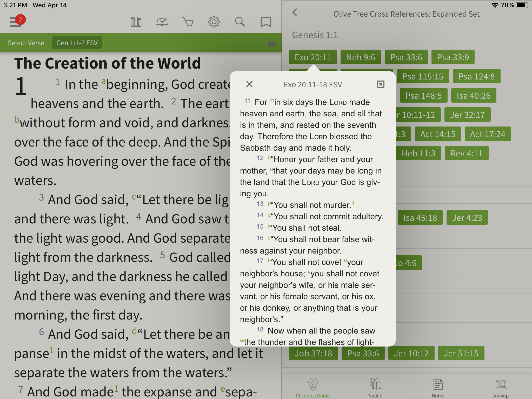Select the Psa 124:8 reference

tap(477, 76)
